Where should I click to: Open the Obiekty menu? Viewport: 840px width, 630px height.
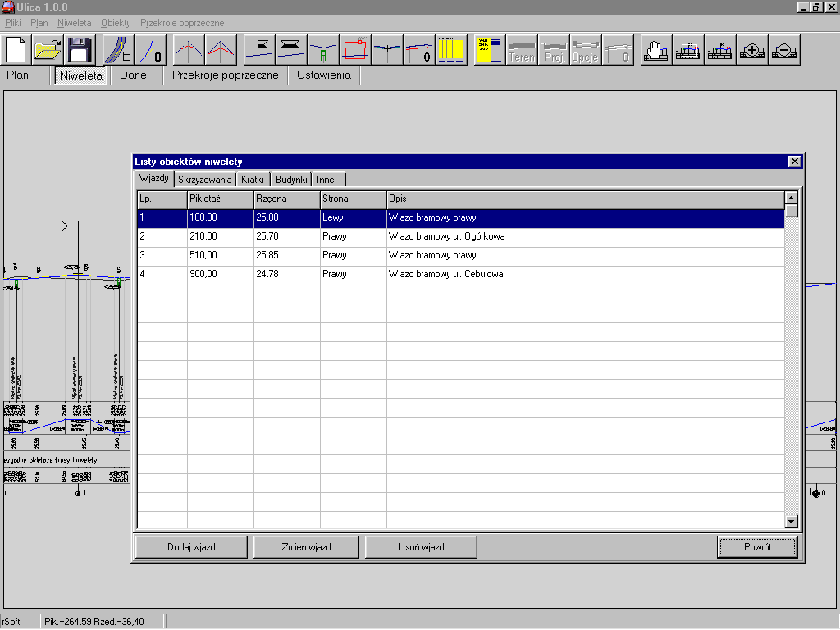116,23
